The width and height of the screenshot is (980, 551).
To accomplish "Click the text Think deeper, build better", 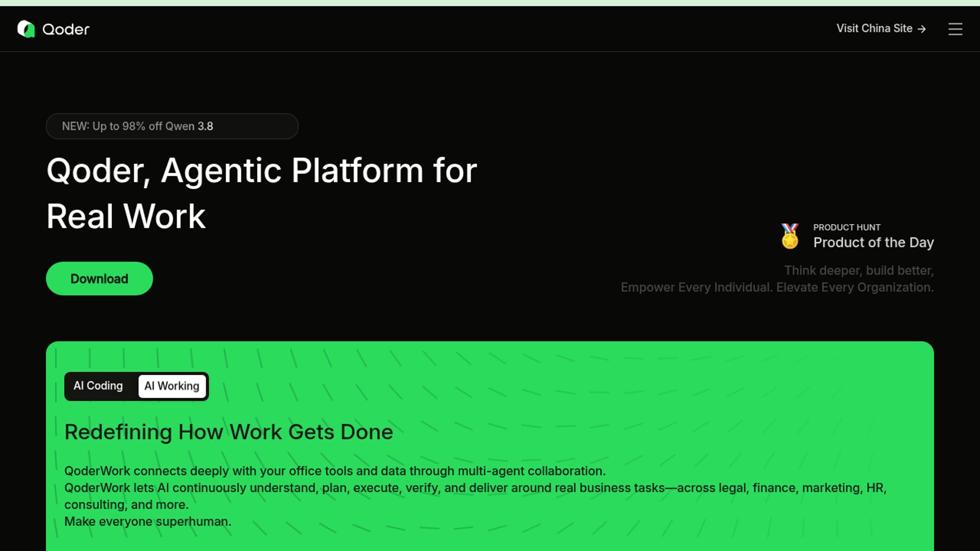I will tap(859, 270).
